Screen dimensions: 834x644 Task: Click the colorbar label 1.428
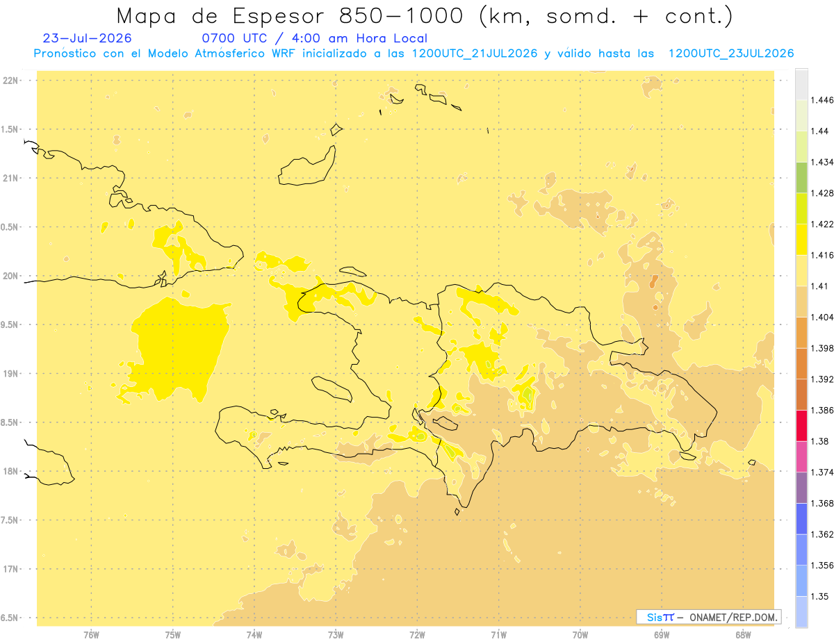[x=822, y=193]
